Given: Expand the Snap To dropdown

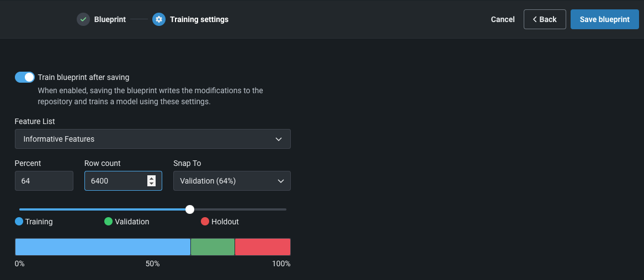Looking at the screenshot, I should [x=232, y=181].
